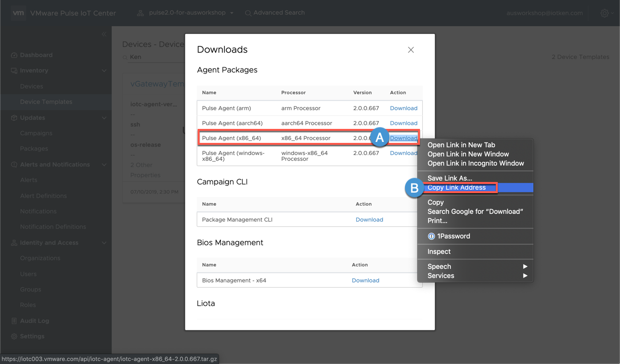This screenshot has height=364, width=620.
Task: Expand the pulse2.0-for-ausworkshop organization dropdown
Action: [x=231, y=13]
